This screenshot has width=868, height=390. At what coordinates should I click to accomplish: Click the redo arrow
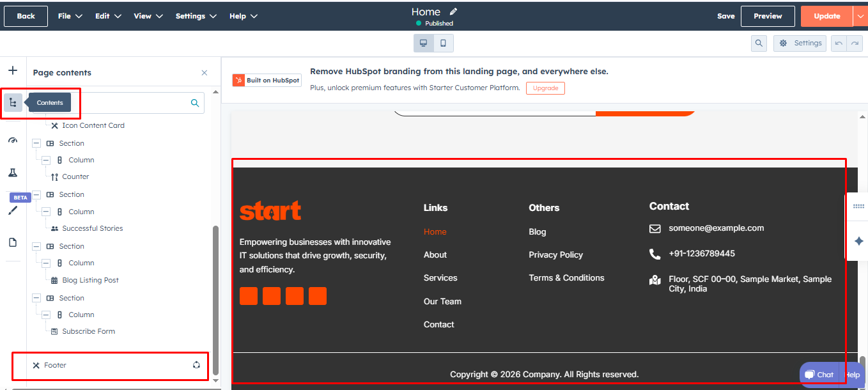(x=855, y=43)
